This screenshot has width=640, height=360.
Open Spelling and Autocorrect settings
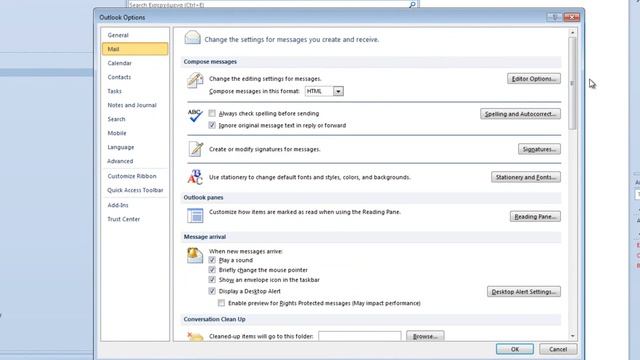tap(520, 114)
